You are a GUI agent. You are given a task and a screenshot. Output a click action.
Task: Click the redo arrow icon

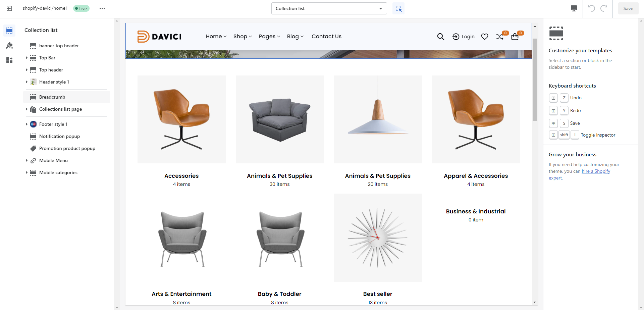(x=604, y=8)
